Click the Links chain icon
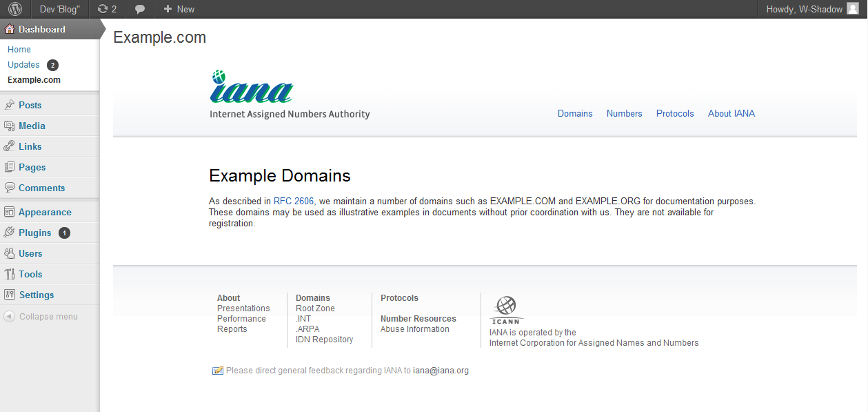The height and width of the screenshot is (412, 868). pyautogui.click(x=10, y=146)
